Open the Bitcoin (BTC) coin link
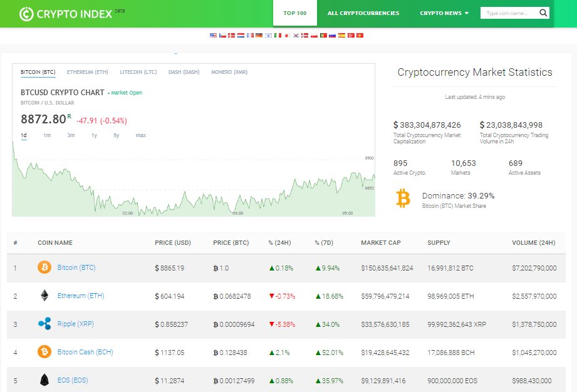The image size is (577, 392). pos(76,267)
